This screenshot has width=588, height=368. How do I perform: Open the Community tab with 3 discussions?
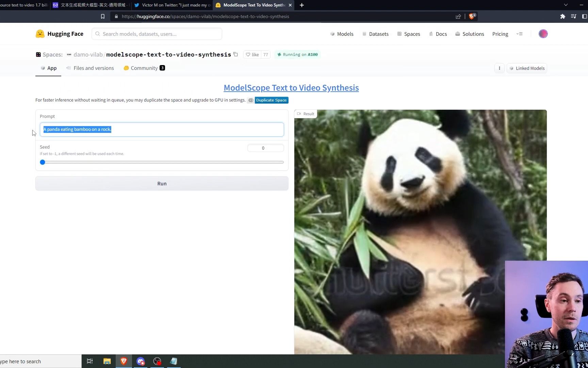point(144,68)
